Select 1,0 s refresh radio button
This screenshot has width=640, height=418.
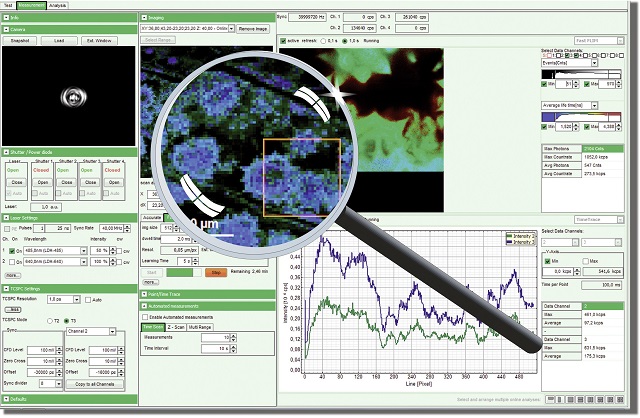tap(344, 41)
